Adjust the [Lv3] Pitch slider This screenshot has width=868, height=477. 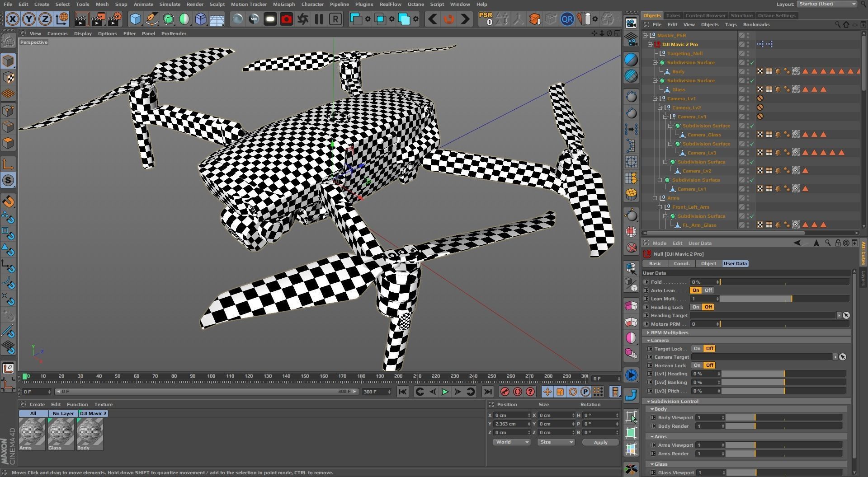click(783, 391)
